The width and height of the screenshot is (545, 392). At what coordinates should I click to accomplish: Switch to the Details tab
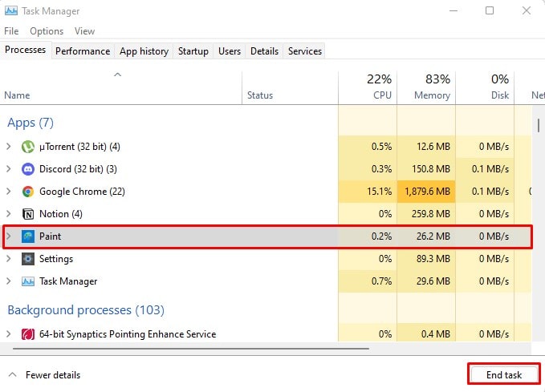click(265, 51)
